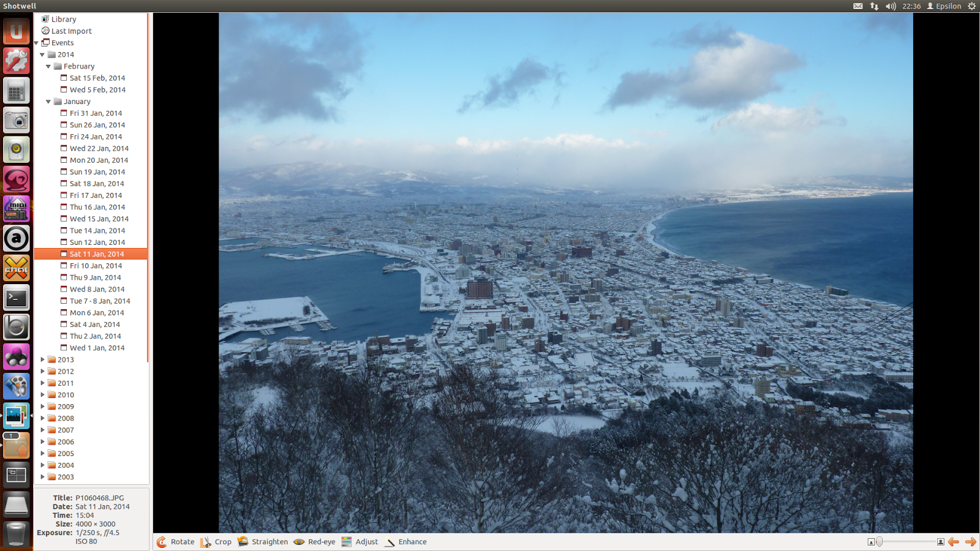Open the Adjust tool

click(x=360, y=542)
